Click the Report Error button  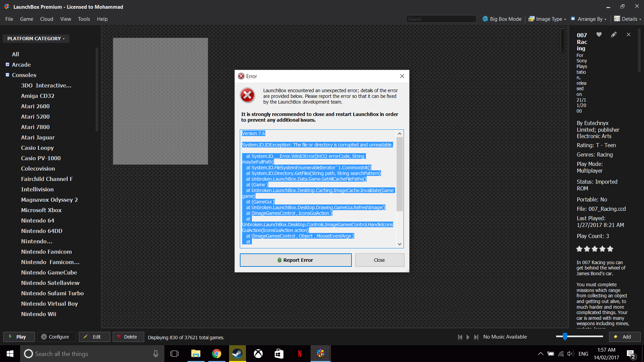296,260
